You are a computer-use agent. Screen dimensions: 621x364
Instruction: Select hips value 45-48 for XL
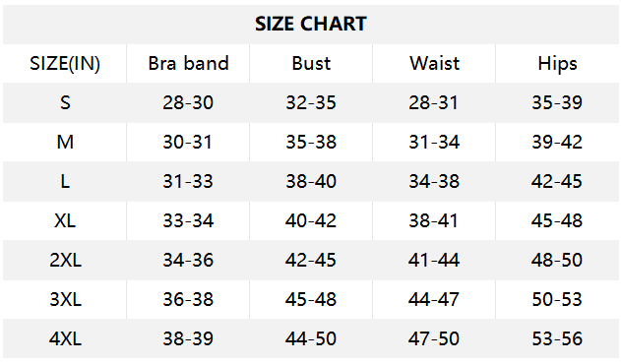click(x=557, y=220)
